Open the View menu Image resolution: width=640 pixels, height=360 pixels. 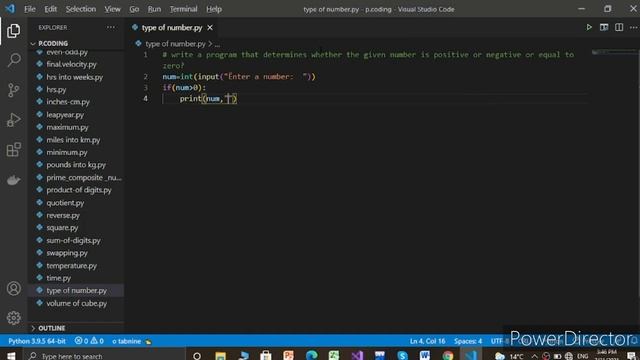(112, 9)
